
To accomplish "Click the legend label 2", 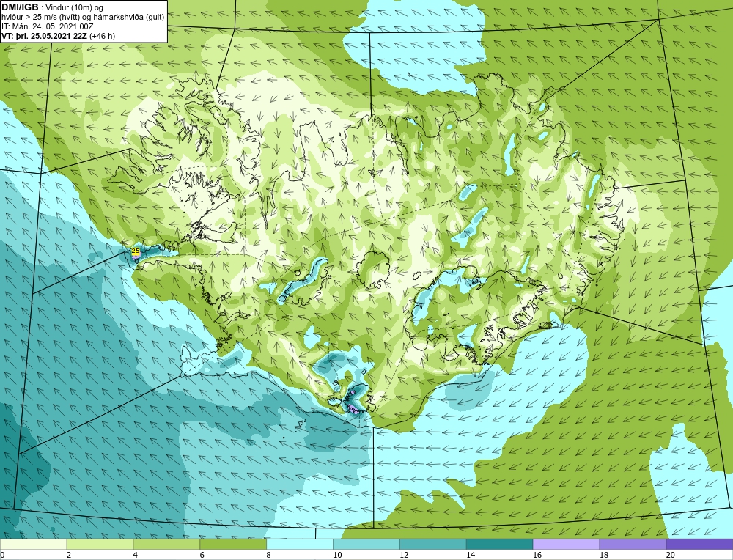I will [69, 556].
